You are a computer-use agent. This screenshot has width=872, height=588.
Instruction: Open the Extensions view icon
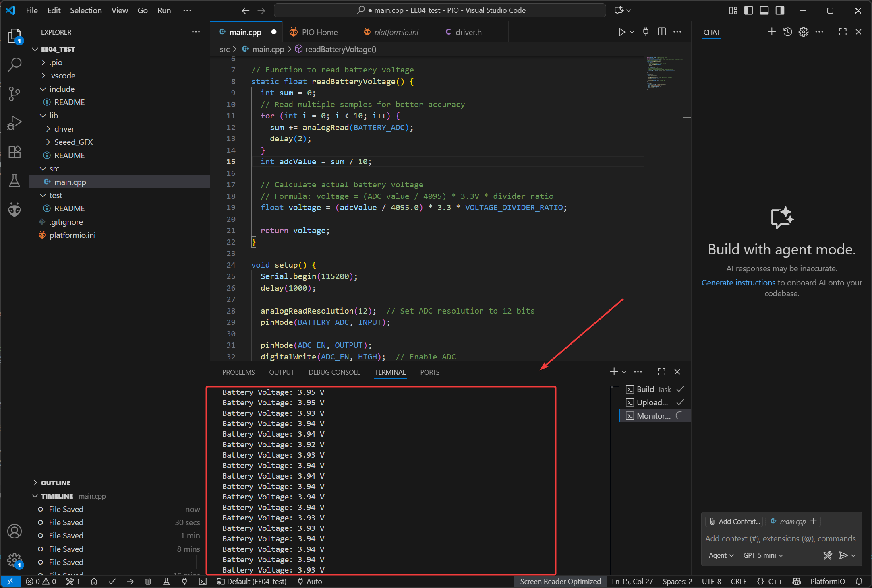[x=14, y=152]
